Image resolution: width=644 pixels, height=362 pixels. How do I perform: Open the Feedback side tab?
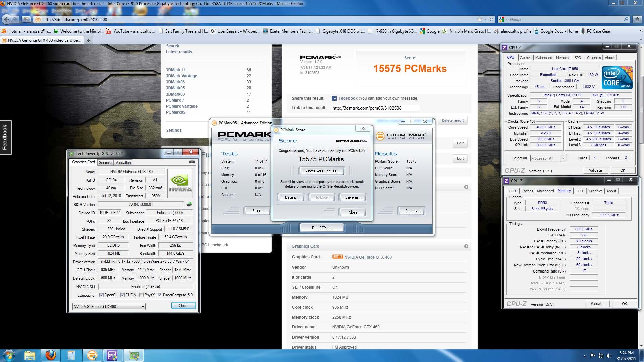click(x=5, y=137)
